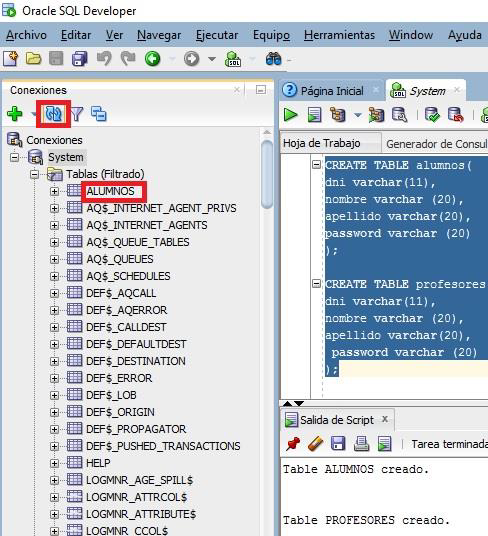Click scroll-up arrow of connections tree

pos(267,133)
